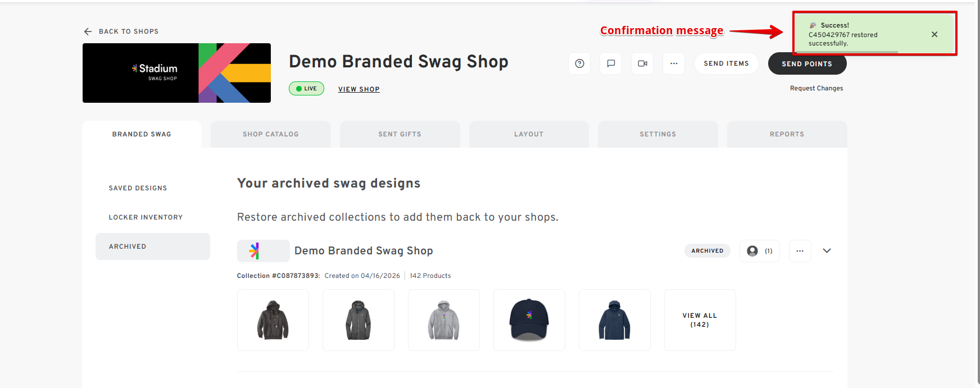
Task: Expand the archived collection chevron
Action: pos(827,251)
